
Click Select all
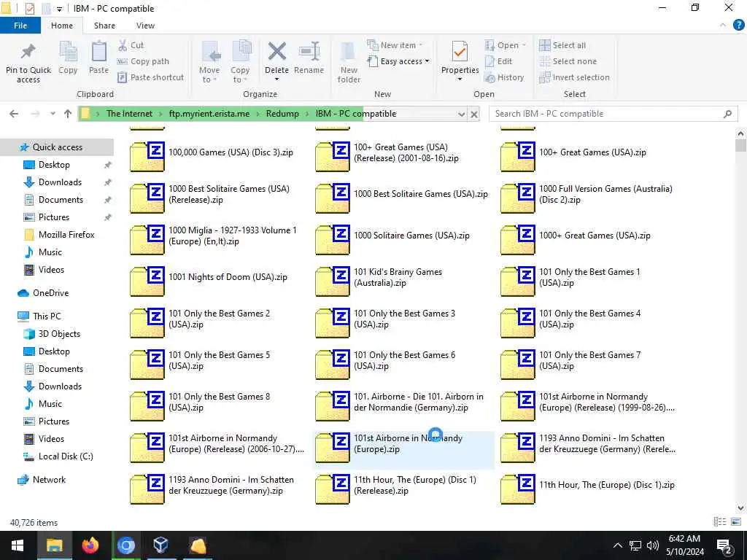click(562, 45)
